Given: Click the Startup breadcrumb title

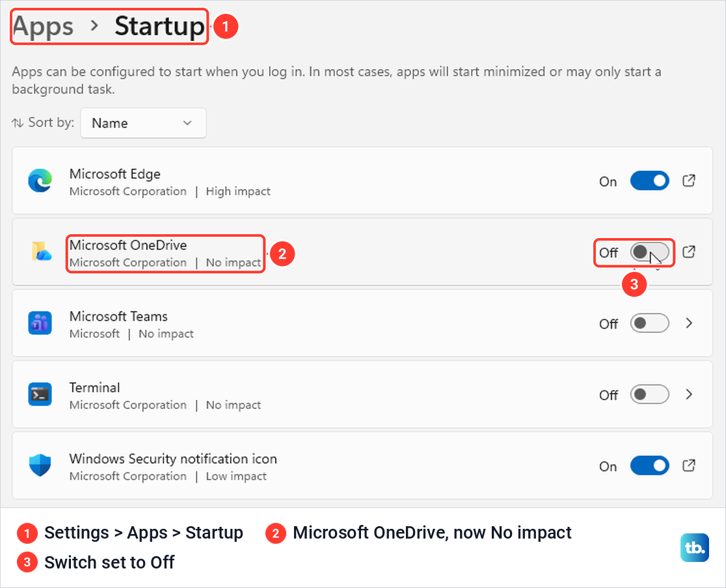Looking at the screenshot, I should tap(159, 27).
